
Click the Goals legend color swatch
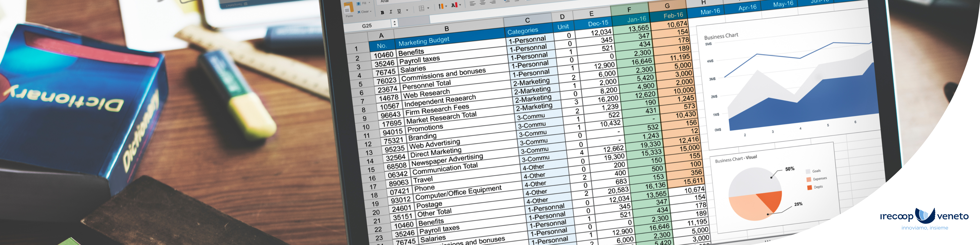(808, 172)
